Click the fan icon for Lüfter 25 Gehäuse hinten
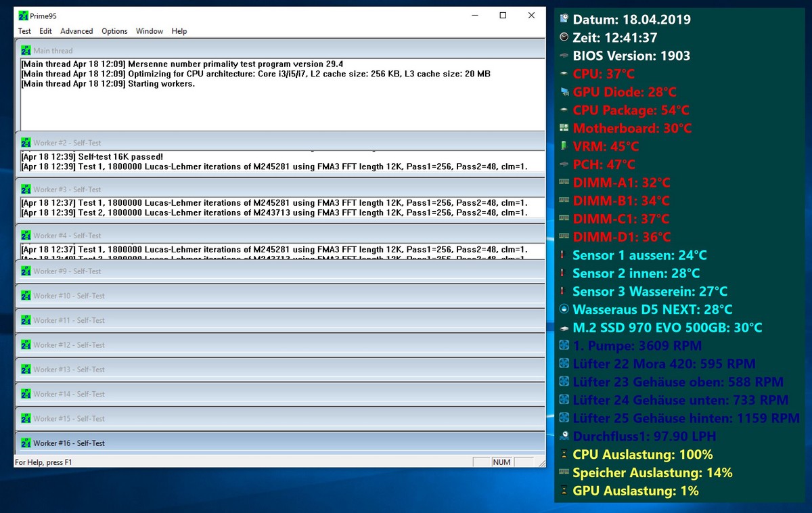 [564, 418]
